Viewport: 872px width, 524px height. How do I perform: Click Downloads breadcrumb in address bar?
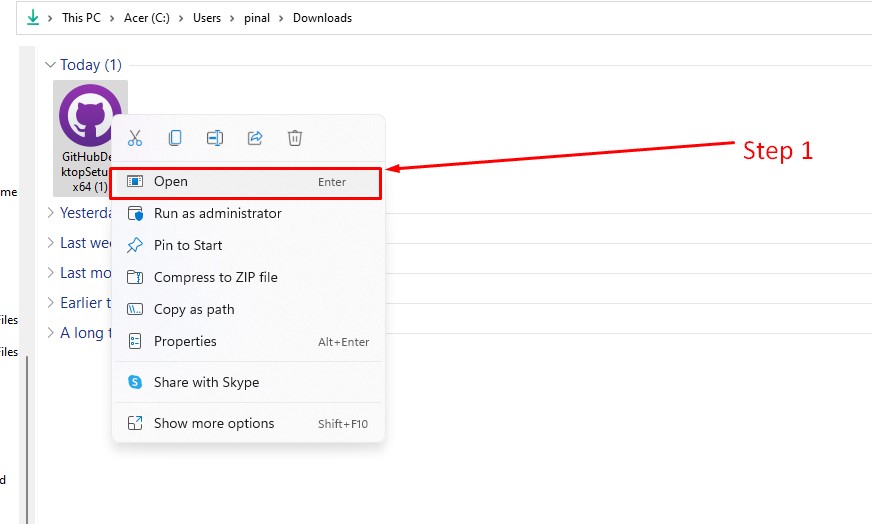pyautogui.click(x=323, y=18)
